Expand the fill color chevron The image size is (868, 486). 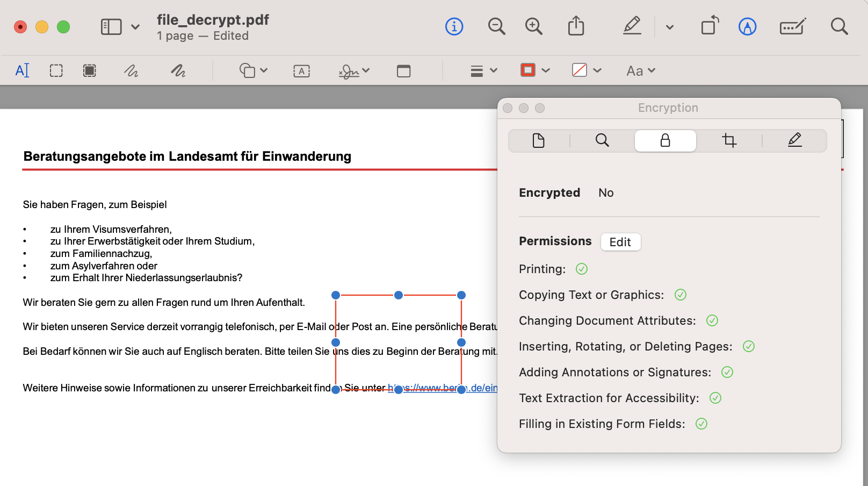tap(597, 70)
